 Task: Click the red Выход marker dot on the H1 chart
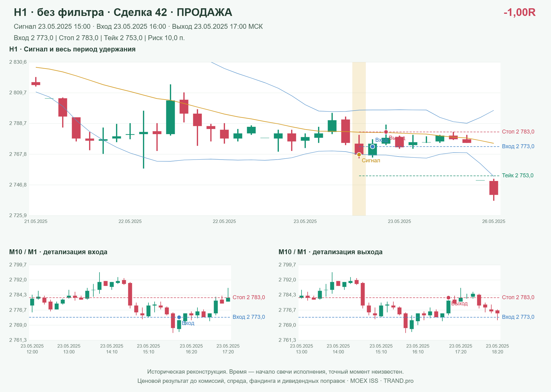coord(386,132)
